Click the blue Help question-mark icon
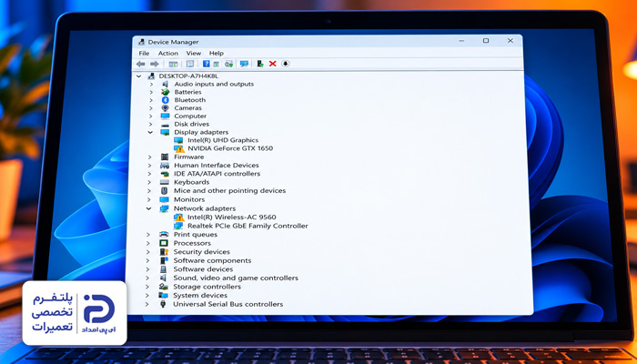Image resolution: width=637 pixels, height=364 pixels. click(206, 64)
